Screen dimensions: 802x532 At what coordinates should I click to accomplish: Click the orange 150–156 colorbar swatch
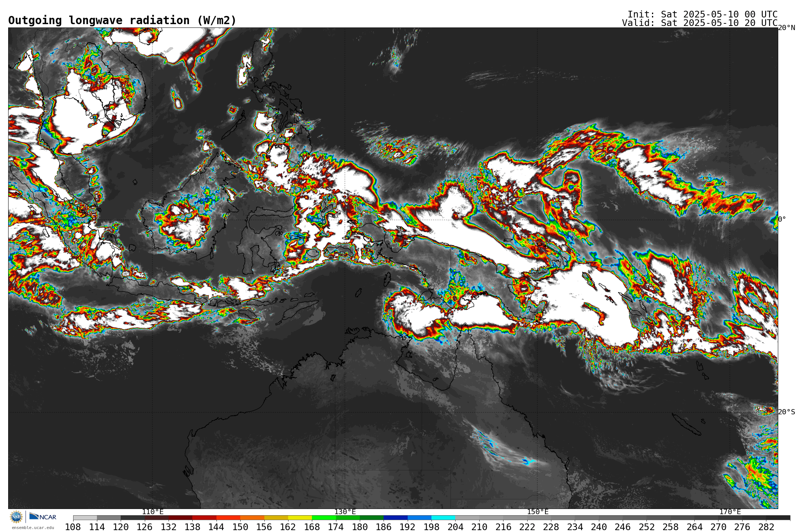coord(252,518)
